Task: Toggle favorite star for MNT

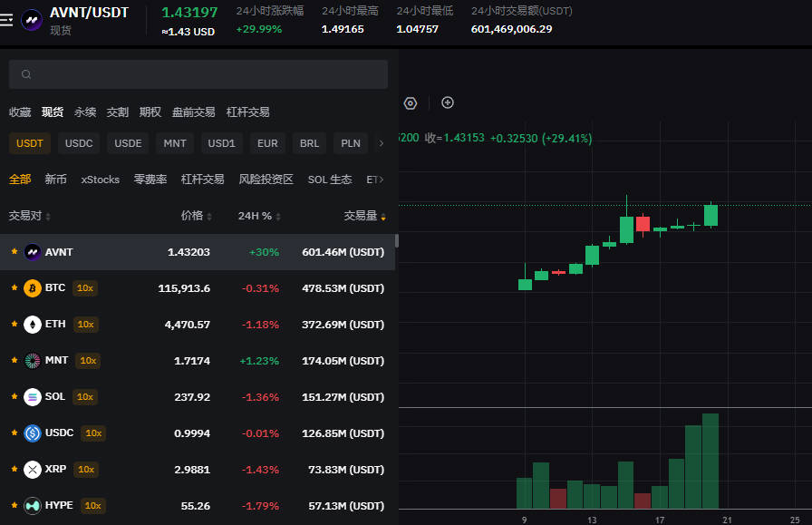Action: [14, 360]
